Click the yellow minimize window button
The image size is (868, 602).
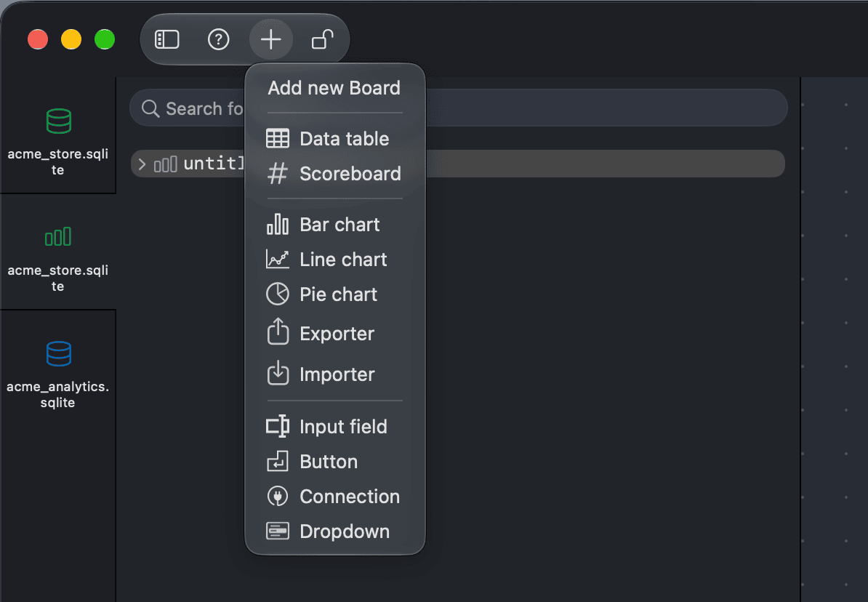(71, 39)
